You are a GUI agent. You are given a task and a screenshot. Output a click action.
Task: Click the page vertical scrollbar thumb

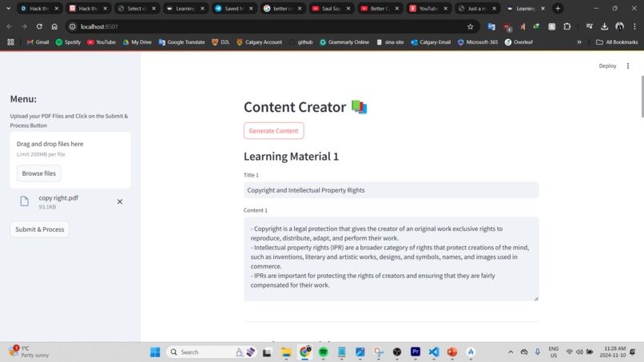point(642,97)
